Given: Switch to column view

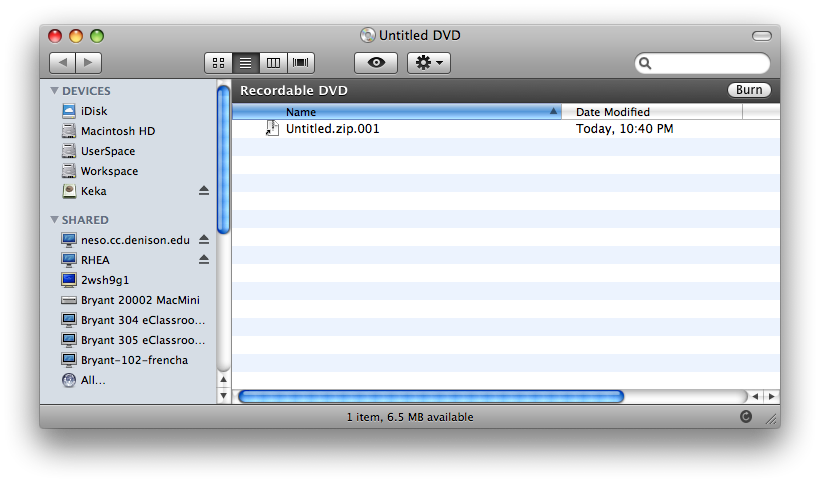Looking at the screenshot, I should tap(273, 63).
